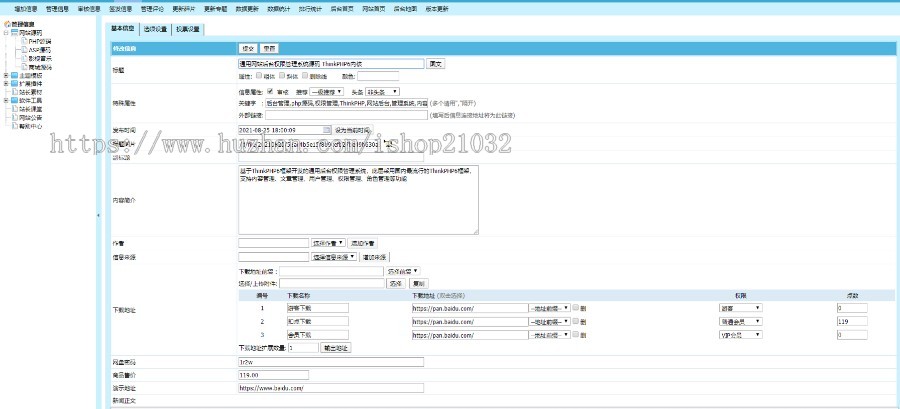Switch to the 选项设置 tab
Viewport: 900px width, 409px height.
coord(156,29)
